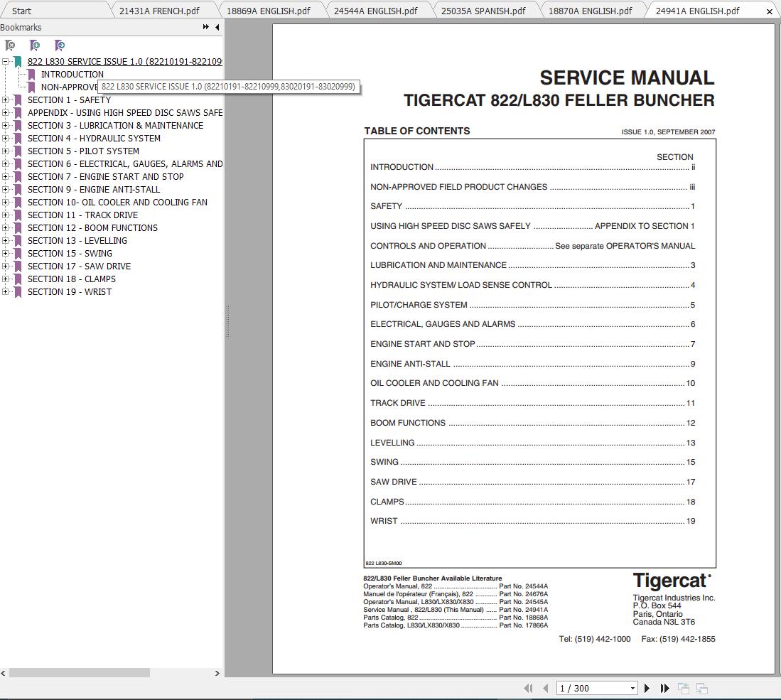Open SECTION 17 - SAW DRIVE bookmark

[x=79, y=266]
